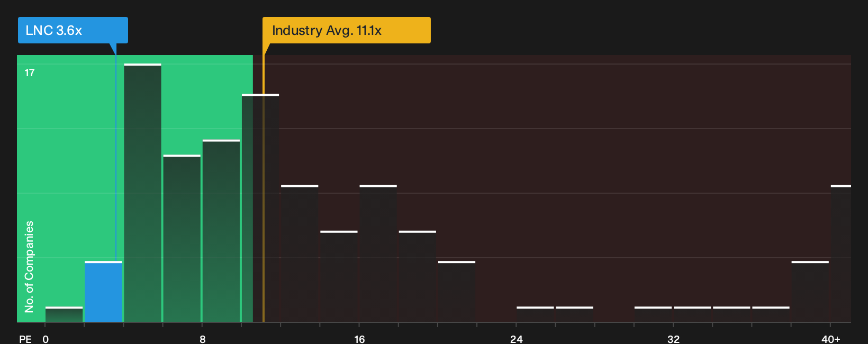Click the LNC 3.6x blue label
Image resolution: width=868 pixels, height=344 pixels.
tap(73, 30)
